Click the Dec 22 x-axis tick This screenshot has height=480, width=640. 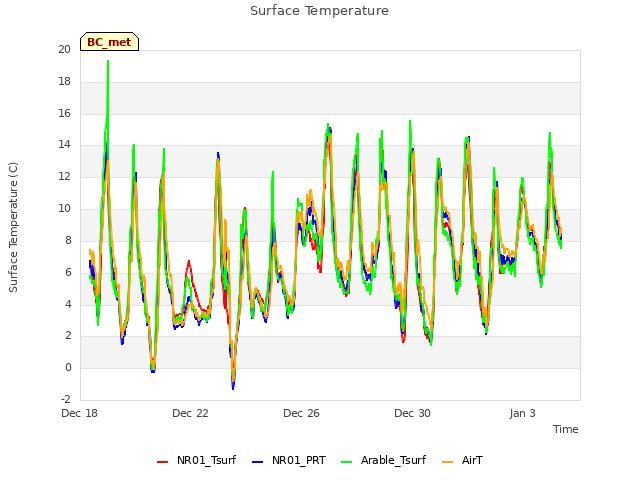191,413
